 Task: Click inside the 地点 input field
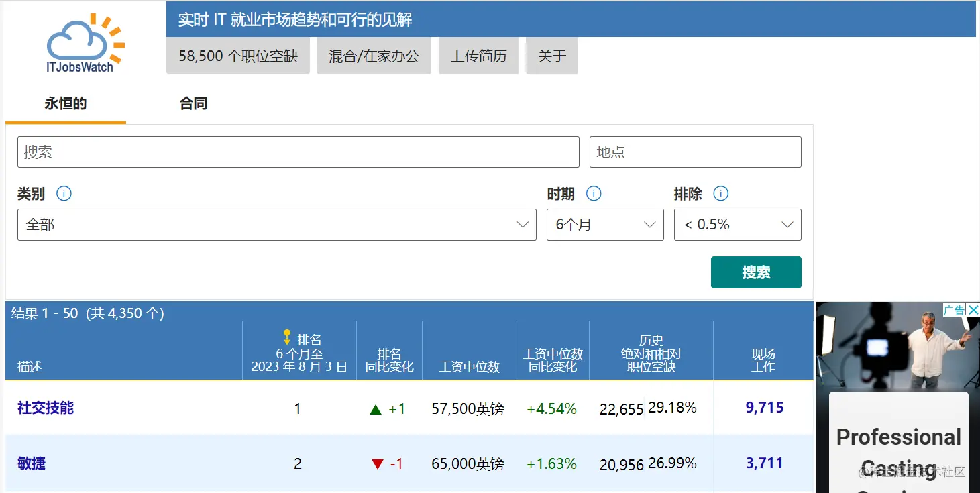[x=695, y=152]
